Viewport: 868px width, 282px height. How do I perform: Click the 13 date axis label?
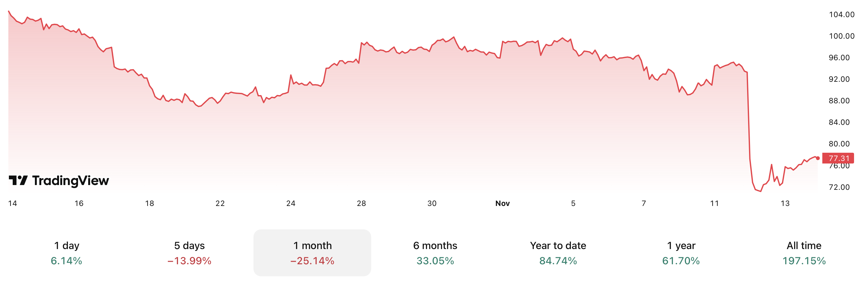[785, 203]
